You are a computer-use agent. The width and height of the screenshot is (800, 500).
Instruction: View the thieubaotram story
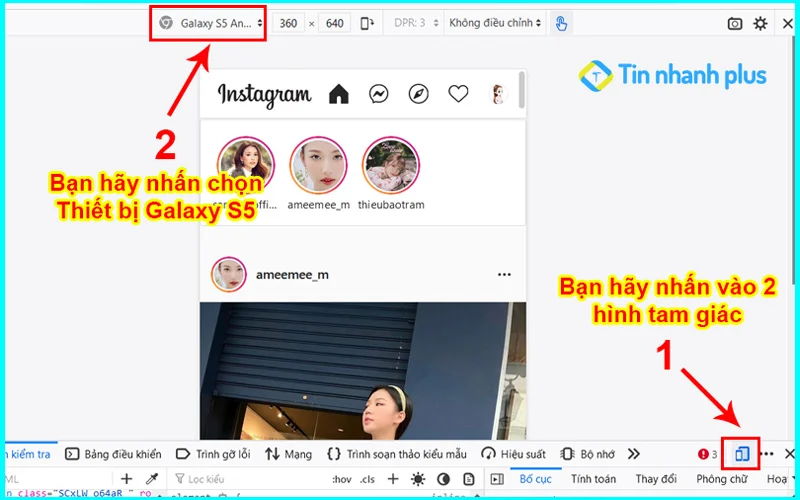391,165
